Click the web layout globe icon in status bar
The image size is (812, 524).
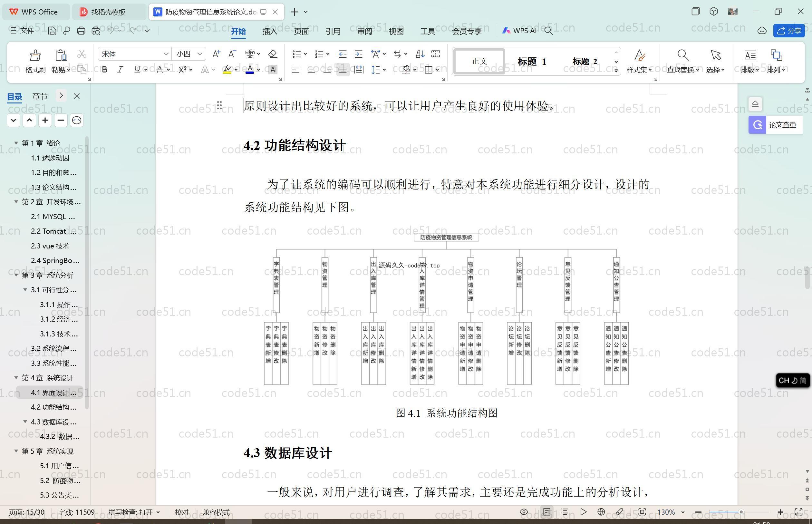[601, 512]
